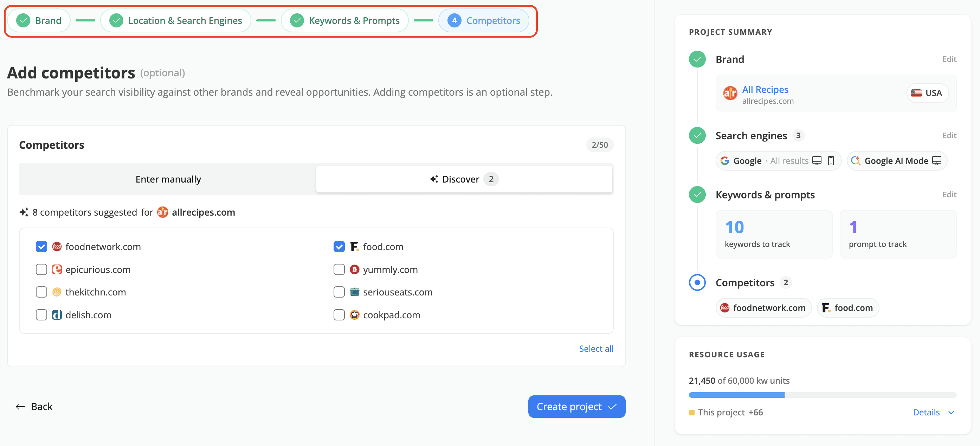Select the Competitors step
This screenshot has height=446, width=980.
click(484, 20)
